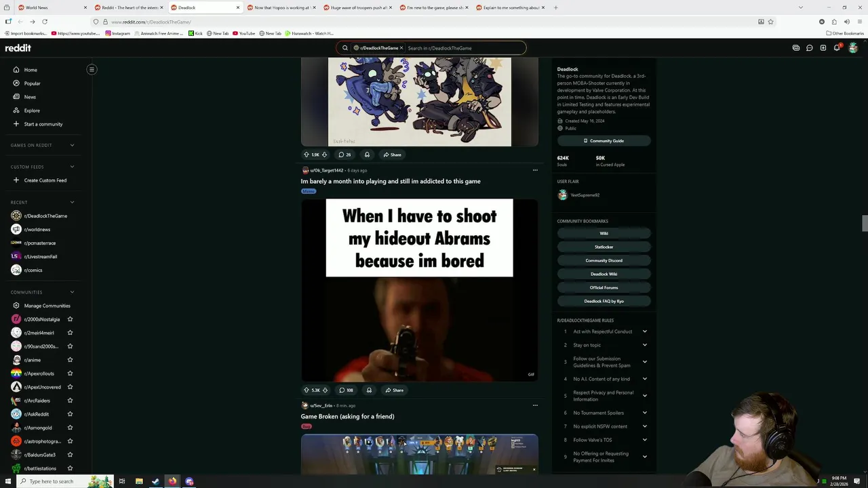The image size is (868, 488).
Task: Share the 'addicted to this game' post
Action: point(394,390)
